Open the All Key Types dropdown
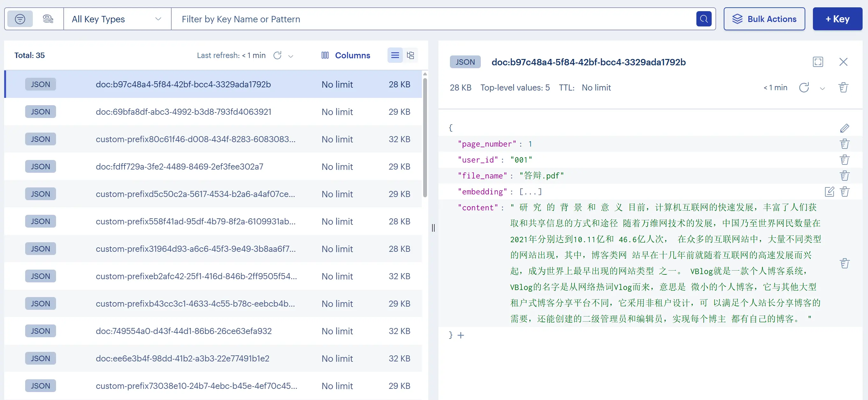868x400 pixels. 117,19
